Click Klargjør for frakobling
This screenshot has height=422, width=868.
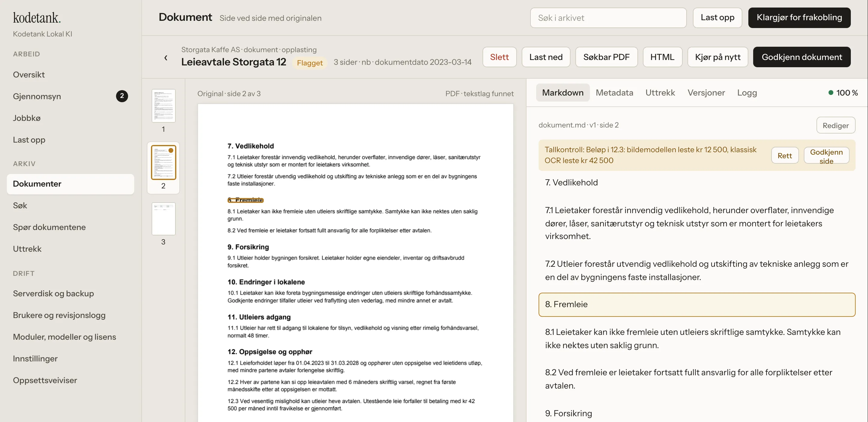[x=799, y=17]
